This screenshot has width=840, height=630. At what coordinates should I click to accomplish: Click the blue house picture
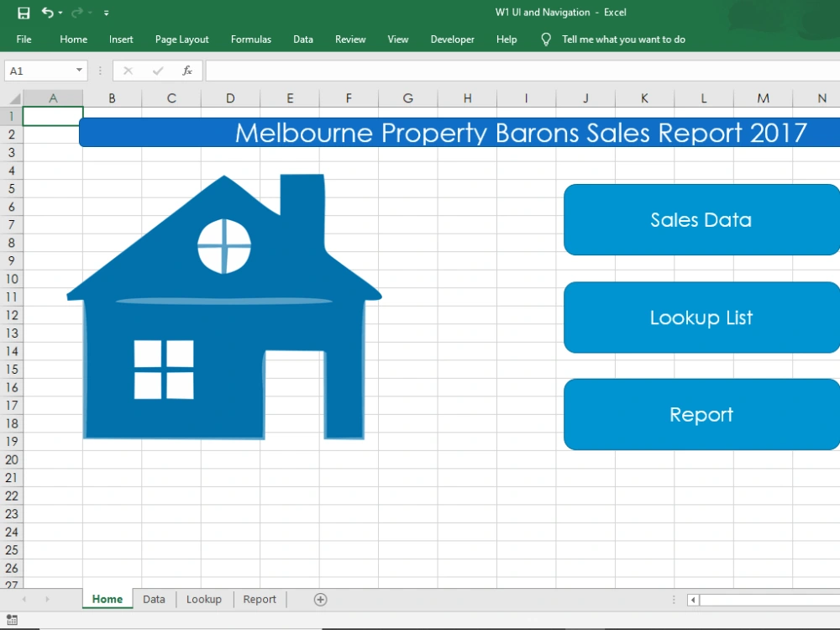(224, 307)
